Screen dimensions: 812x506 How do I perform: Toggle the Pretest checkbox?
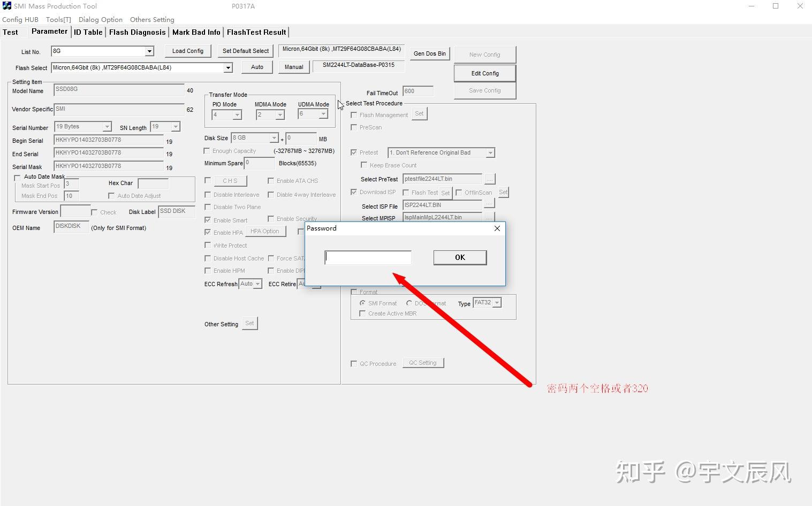coord(354,152)
